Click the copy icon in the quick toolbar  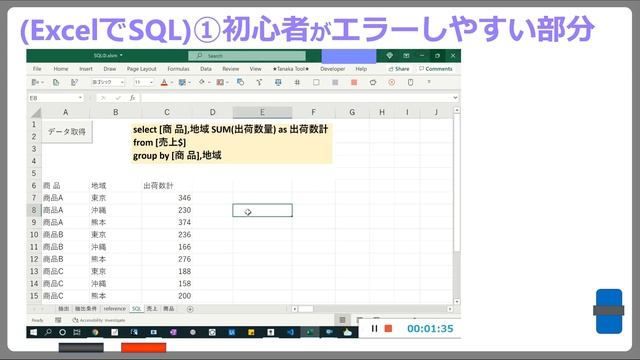tap(56, 82)
